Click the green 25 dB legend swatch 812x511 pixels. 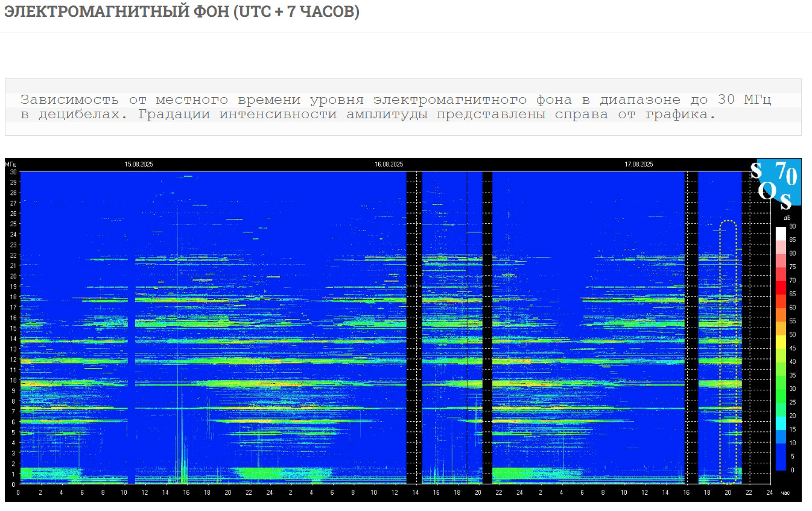click(x=781, y=395)
